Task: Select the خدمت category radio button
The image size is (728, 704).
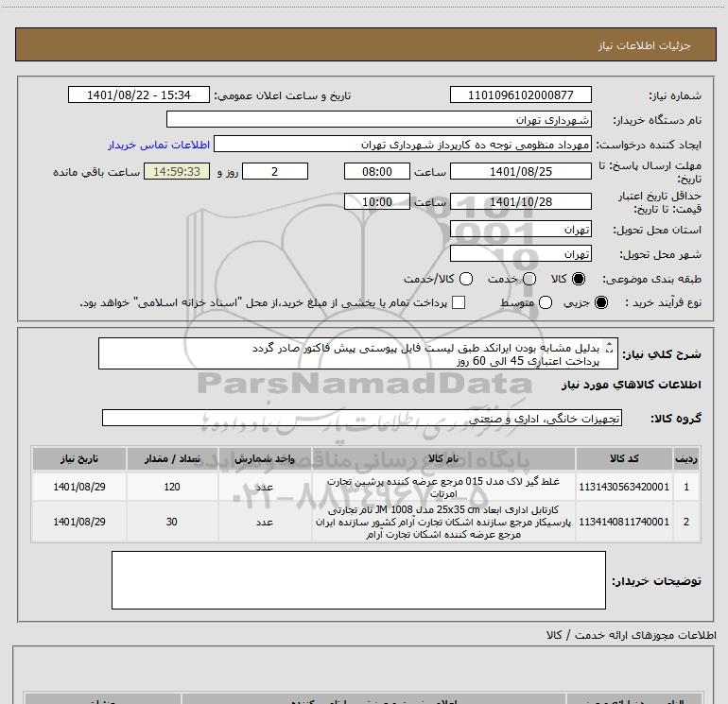Action: pos(529,279)
